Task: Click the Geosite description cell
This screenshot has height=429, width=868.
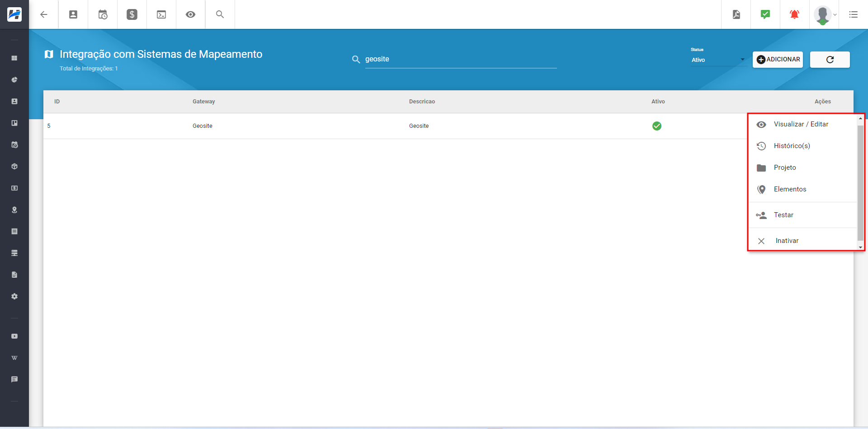Action: point(419,126)
